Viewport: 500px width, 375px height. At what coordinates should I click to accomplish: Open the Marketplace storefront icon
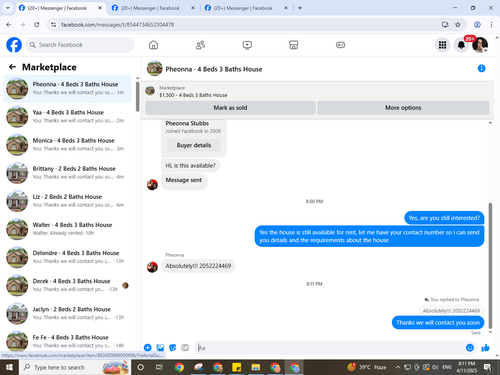[294, 45]
